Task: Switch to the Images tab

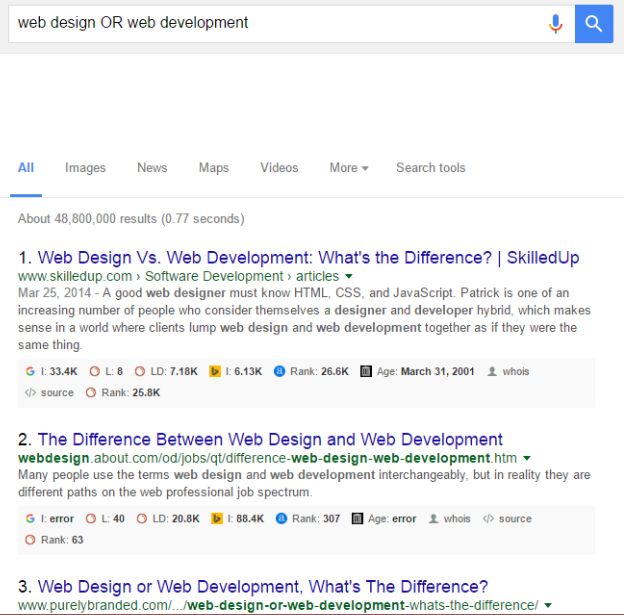Action: click(85, 168)
